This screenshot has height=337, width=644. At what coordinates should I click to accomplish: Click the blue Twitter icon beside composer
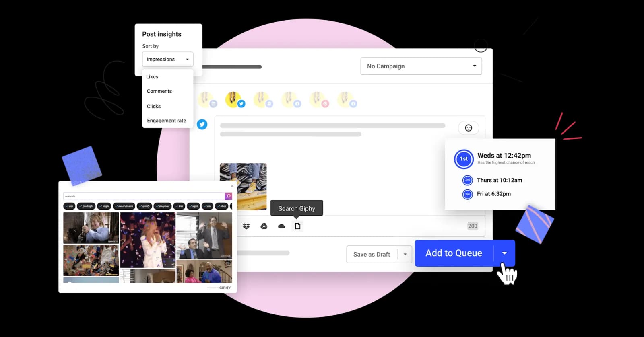tap(202, 125)
